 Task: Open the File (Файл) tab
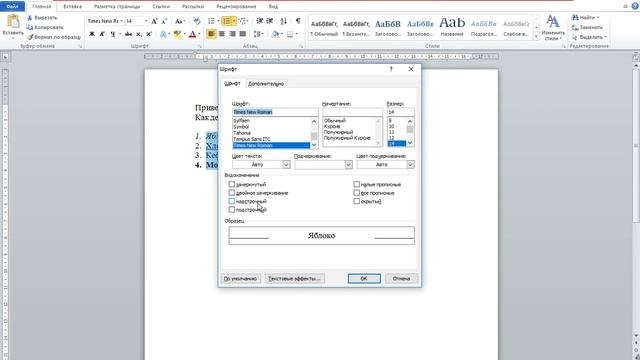tap(12, 7)
